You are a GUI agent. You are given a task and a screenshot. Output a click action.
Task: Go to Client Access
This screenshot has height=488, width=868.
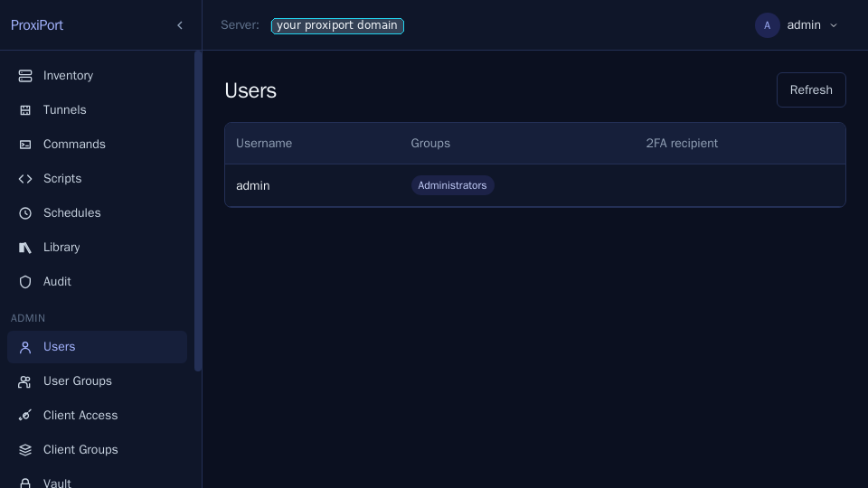(x=97, y=416)
